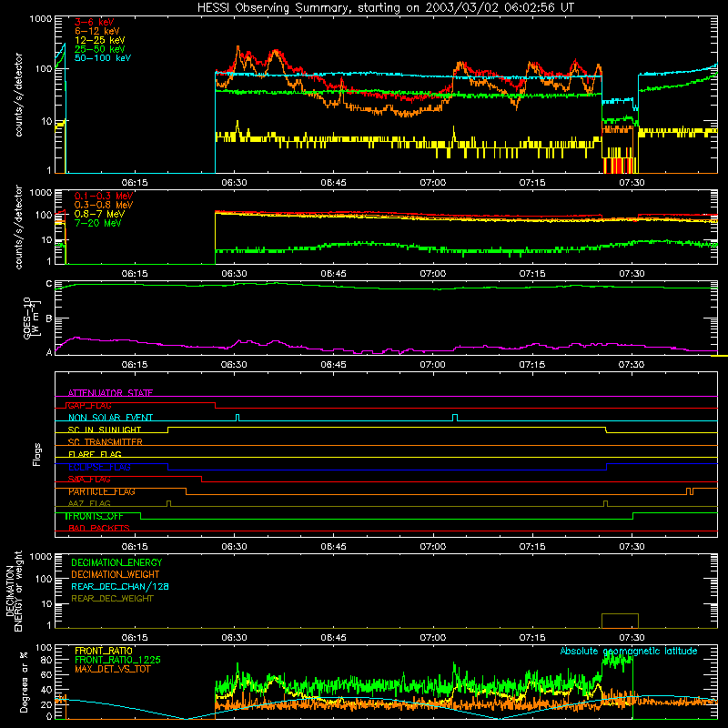Select the GAP_FLAG label

coord(89,405)
